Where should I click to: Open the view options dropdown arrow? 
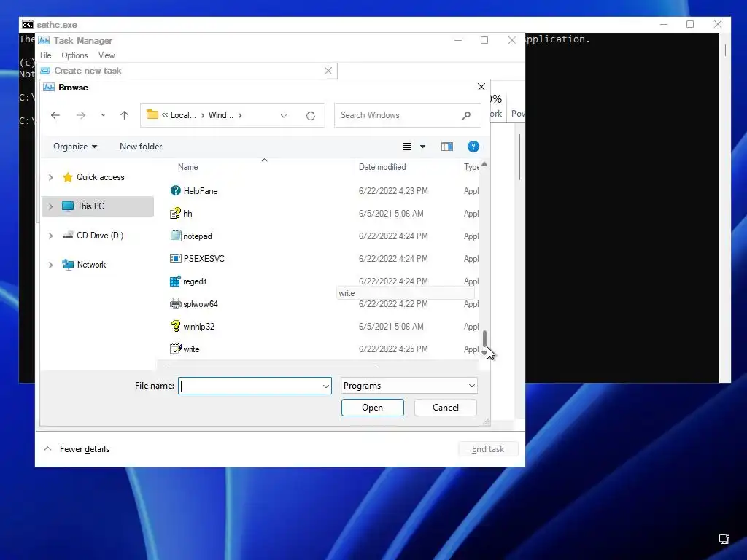point(422,147)
